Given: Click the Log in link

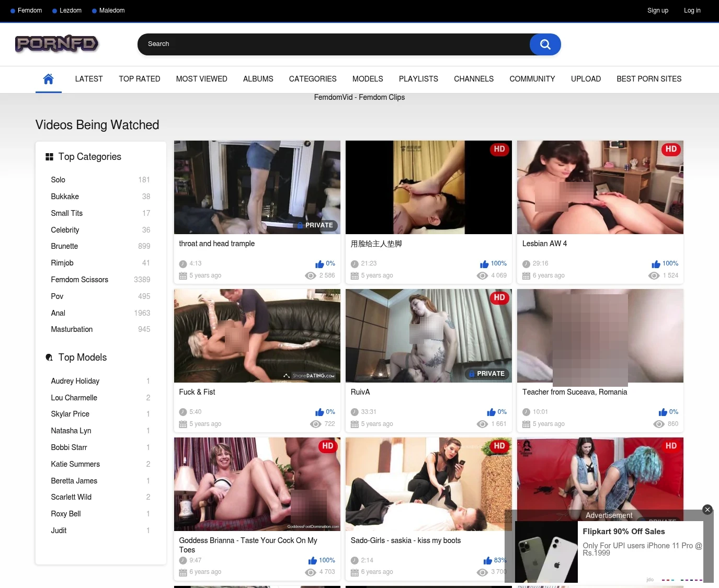Looking at the screenshot, I should pos(692,10).
